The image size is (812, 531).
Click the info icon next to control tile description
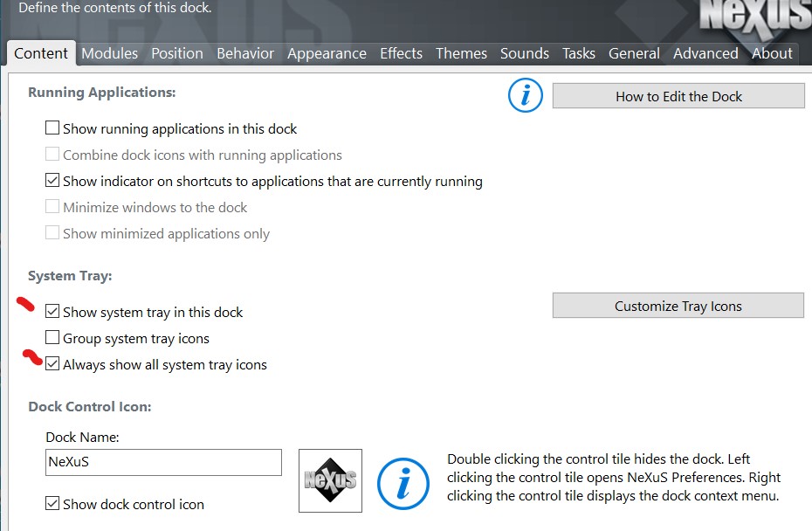coord(403,482)
